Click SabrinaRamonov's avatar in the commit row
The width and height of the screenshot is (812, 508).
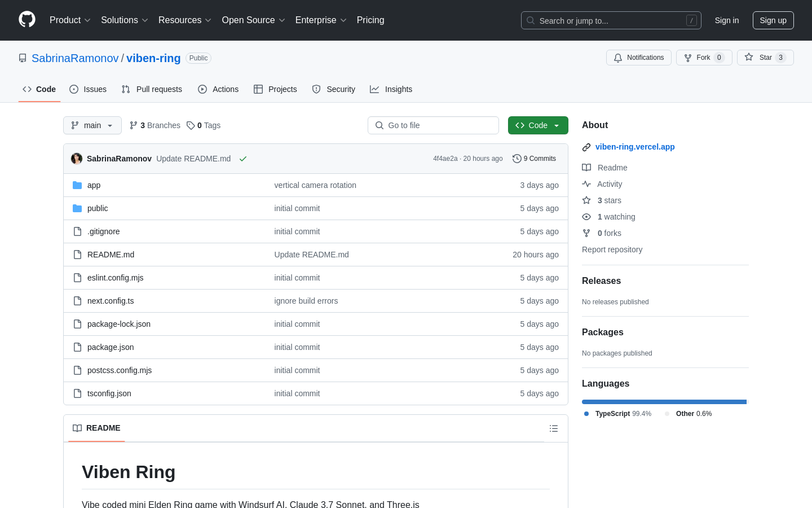point(77,159)
